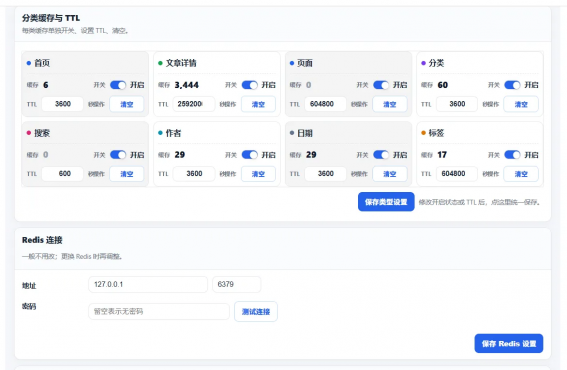Click the 分类缓存与 TTL heading

click(x=51, y=18)
